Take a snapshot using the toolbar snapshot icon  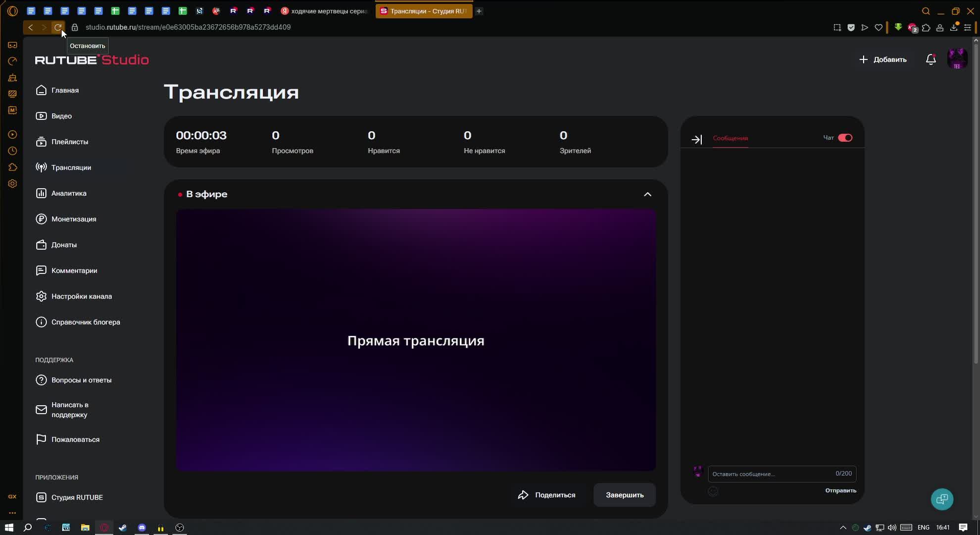[836, 27]
